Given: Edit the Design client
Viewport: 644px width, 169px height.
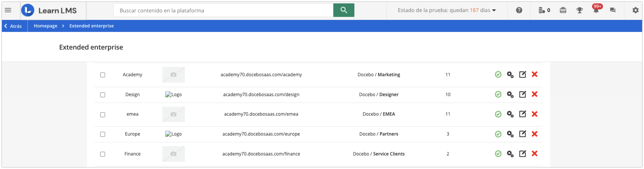Looking at the screenshot, I should tap(523, 94).
